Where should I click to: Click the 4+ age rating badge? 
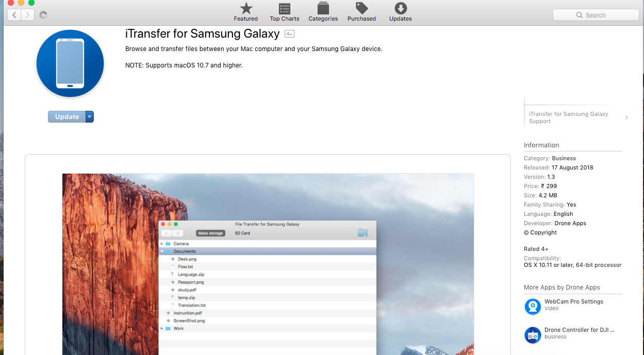coord(289,34)
